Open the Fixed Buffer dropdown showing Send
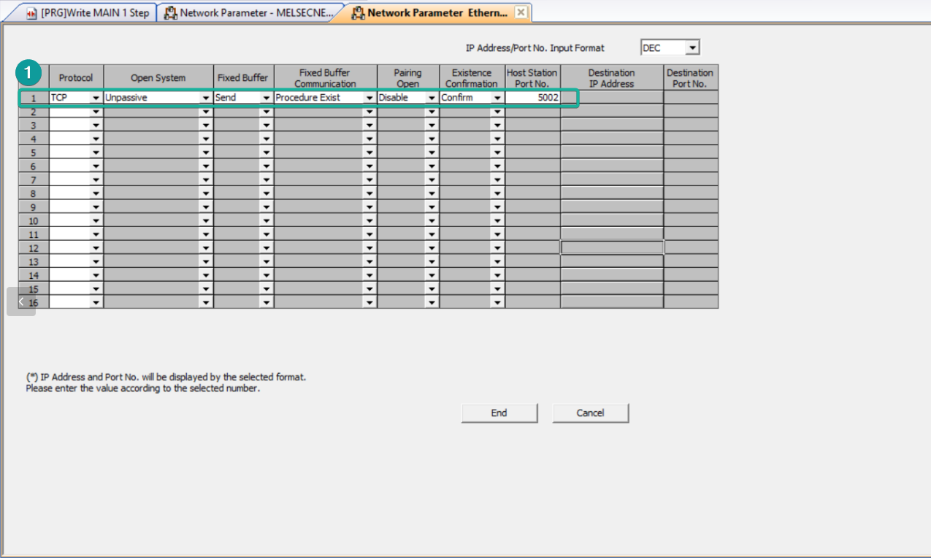 [x=267, y=98]
